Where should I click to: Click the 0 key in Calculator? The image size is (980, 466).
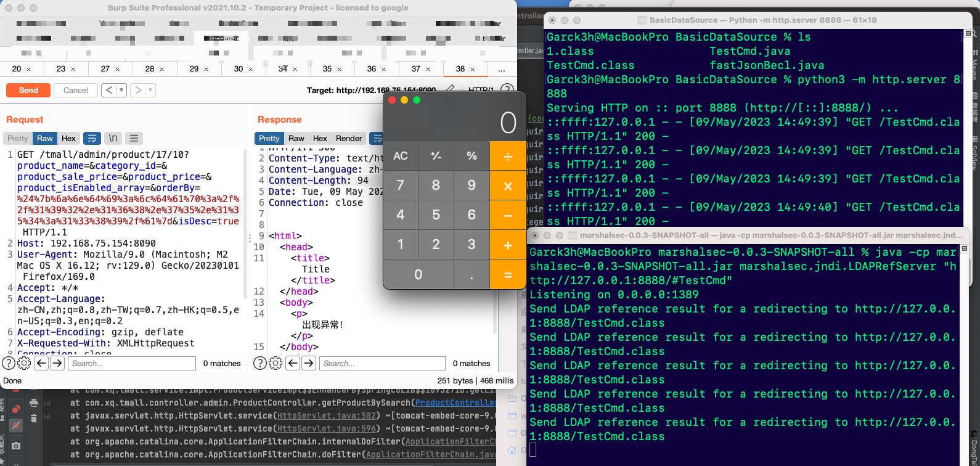pyautogui.click(x=419, y=274)
